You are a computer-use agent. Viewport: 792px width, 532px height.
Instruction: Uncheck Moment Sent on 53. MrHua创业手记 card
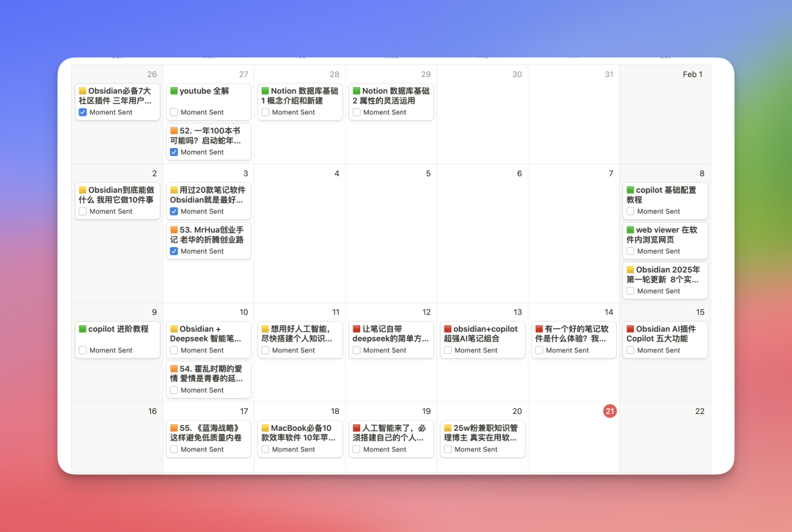coord(174,251)
